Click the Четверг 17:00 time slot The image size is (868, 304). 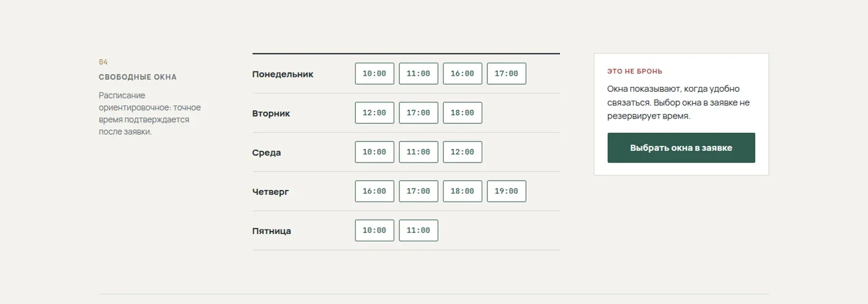point(418,191)
